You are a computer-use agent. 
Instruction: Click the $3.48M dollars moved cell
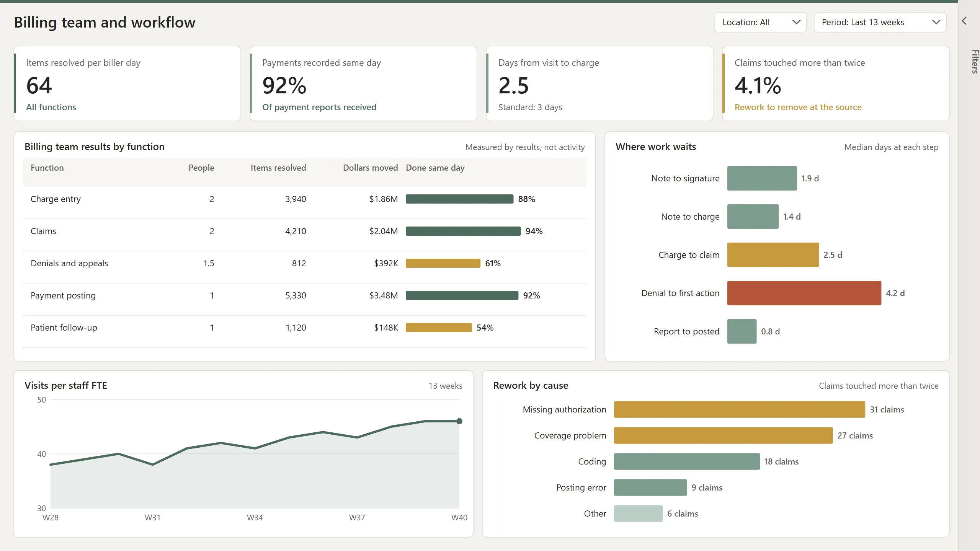coord(384,295)
